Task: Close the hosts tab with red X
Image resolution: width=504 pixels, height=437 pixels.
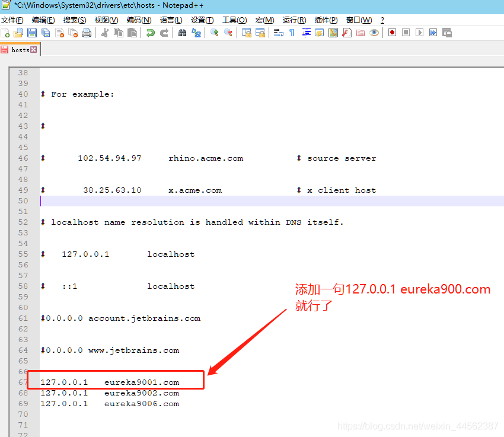Action: (34, 49)
